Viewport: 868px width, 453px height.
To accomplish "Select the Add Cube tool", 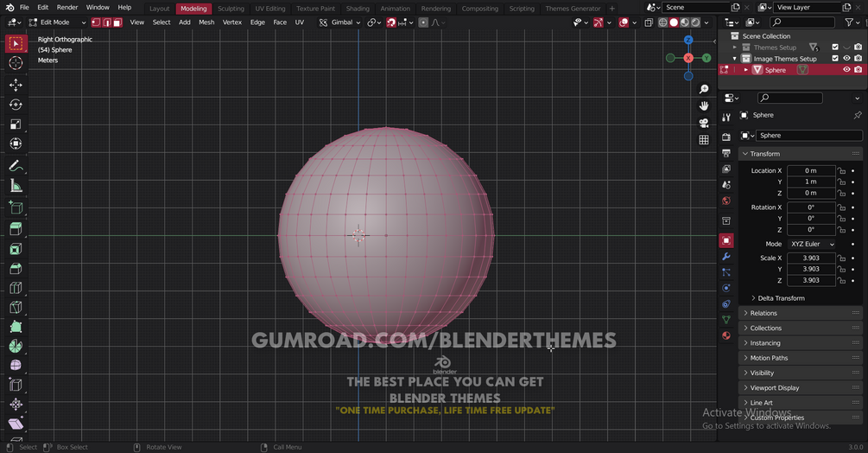I will pyautogui.click(x=16, y=207).
